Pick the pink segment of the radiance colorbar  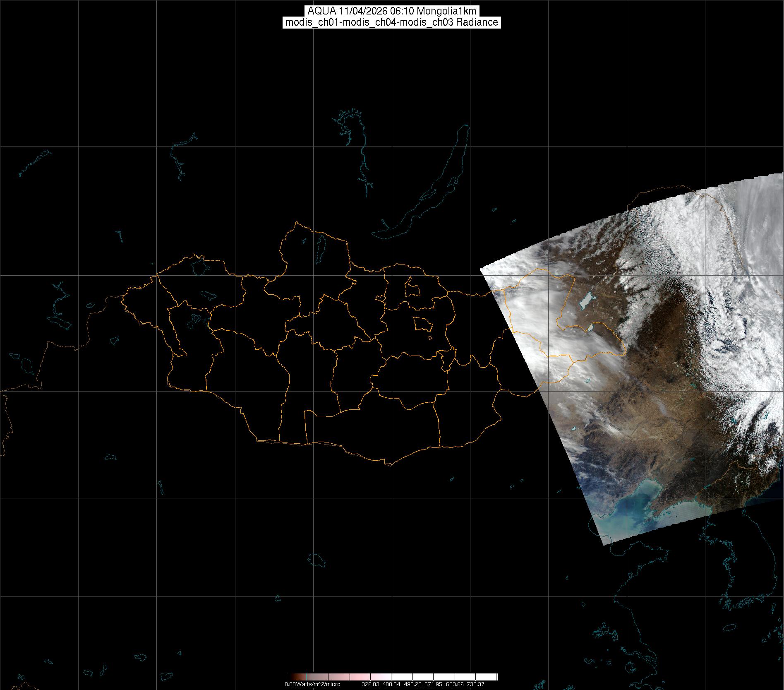(356, 677)
